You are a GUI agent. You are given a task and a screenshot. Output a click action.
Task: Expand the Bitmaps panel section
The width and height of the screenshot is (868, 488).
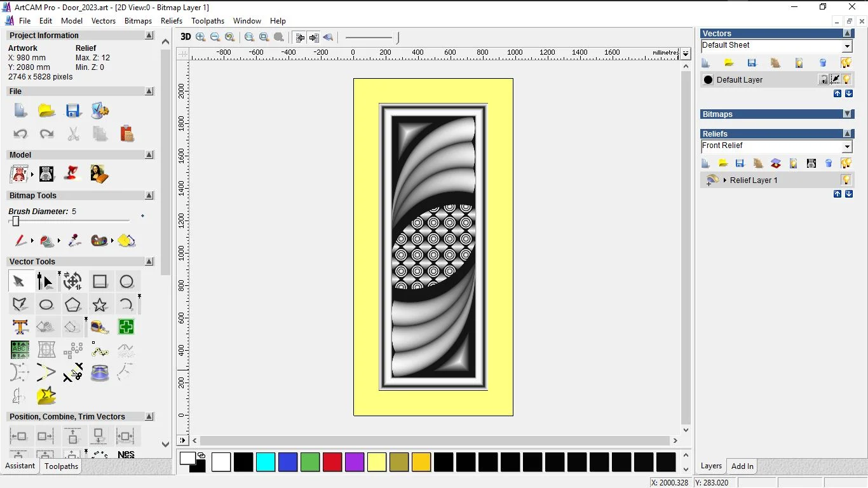(x=848, y=114)
